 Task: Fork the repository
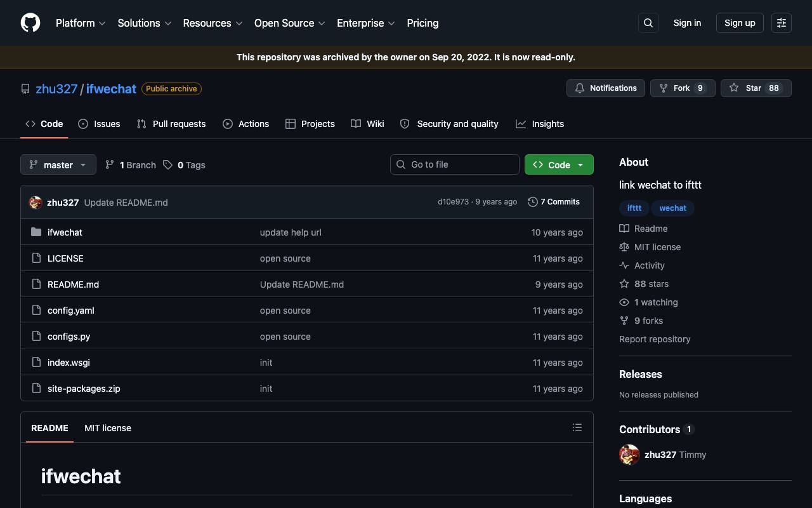683,88
